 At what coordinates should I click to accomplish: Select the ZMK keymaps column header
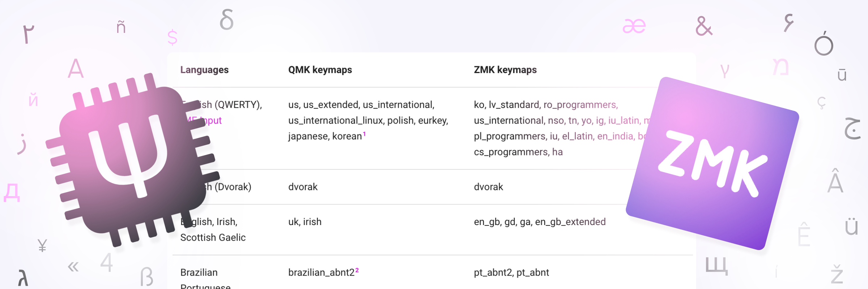click(505, 70)
